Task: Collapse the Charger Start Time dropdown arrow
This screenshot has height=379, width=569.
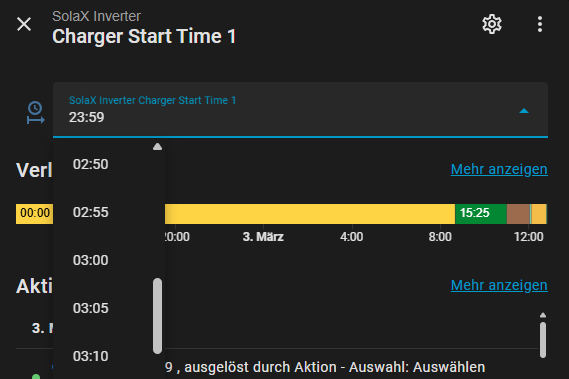Action: click(x=524, y=111)
